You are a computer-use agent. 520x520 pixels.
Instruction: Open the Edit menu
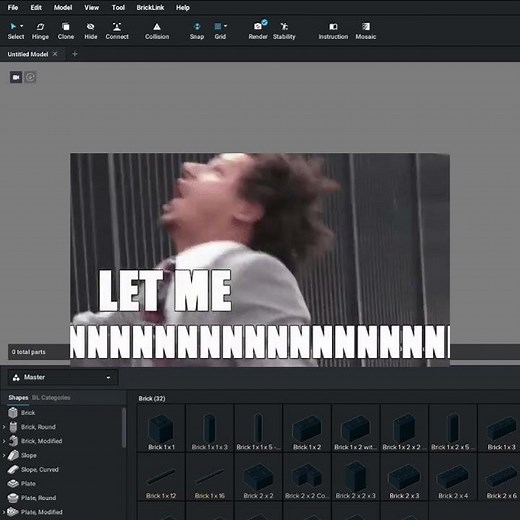[36, 7]
